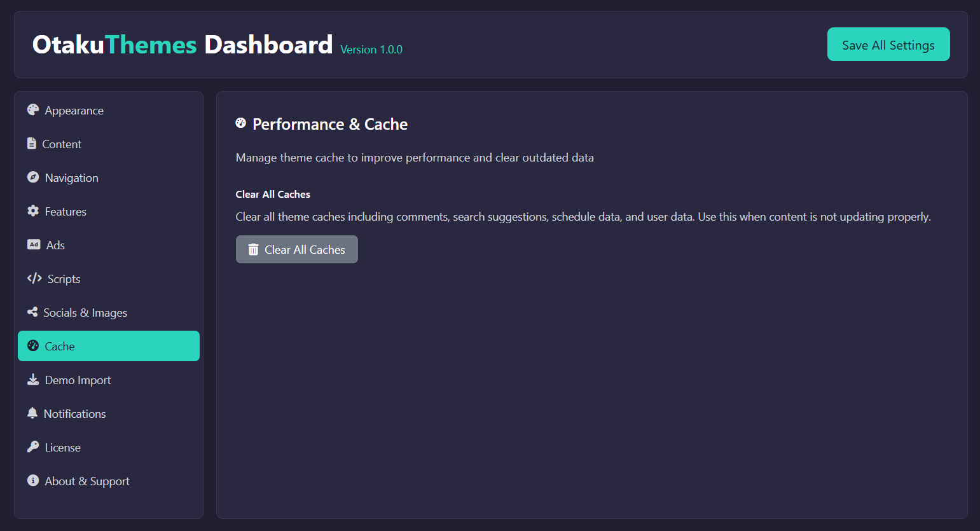The height and width of the screenshot is (531, 980).
Task: Click the Content document icon
Action: coord(32,143)
